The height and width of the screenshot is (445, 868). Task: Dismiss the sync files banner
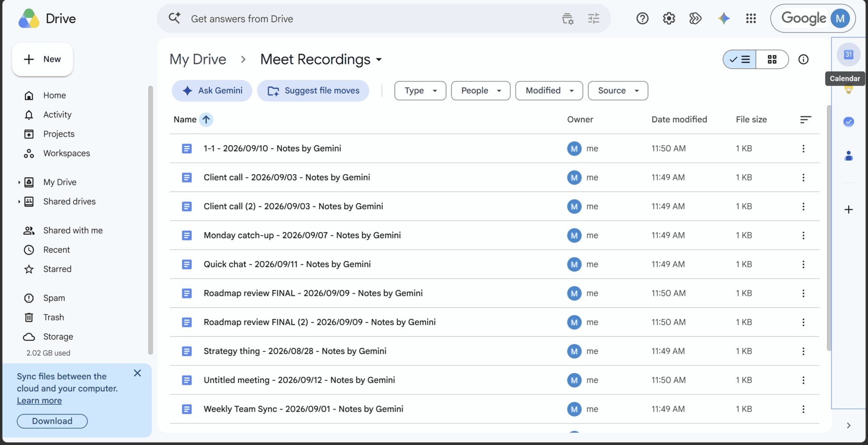tap(137, 373)
